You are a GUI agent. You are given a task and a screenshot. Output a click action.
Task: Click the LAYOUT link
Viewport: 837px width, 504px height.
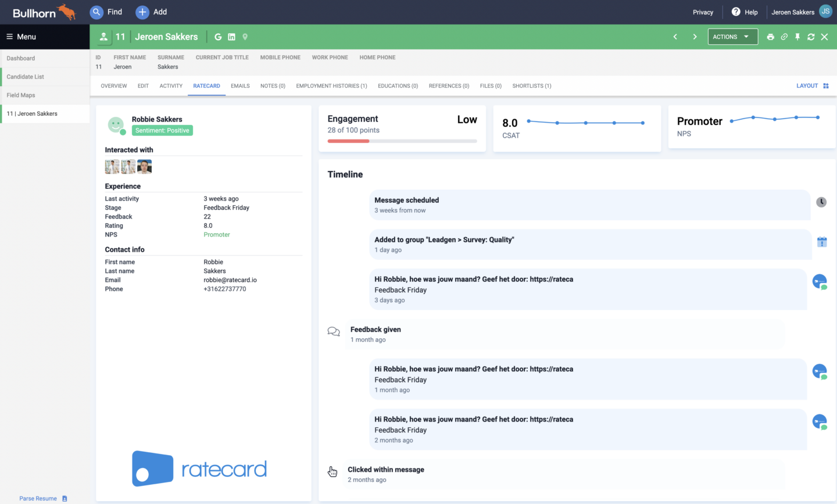tap(807, 85)
